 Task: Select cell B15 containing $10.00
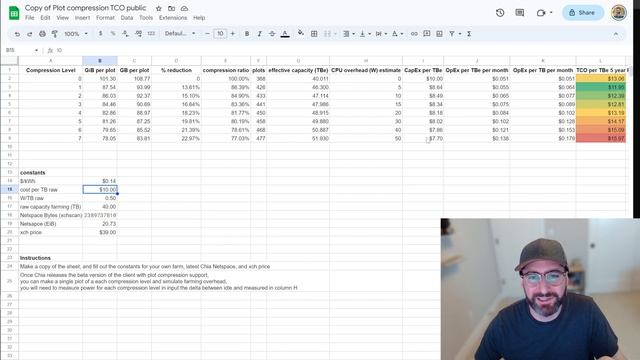tap(100, 189)
